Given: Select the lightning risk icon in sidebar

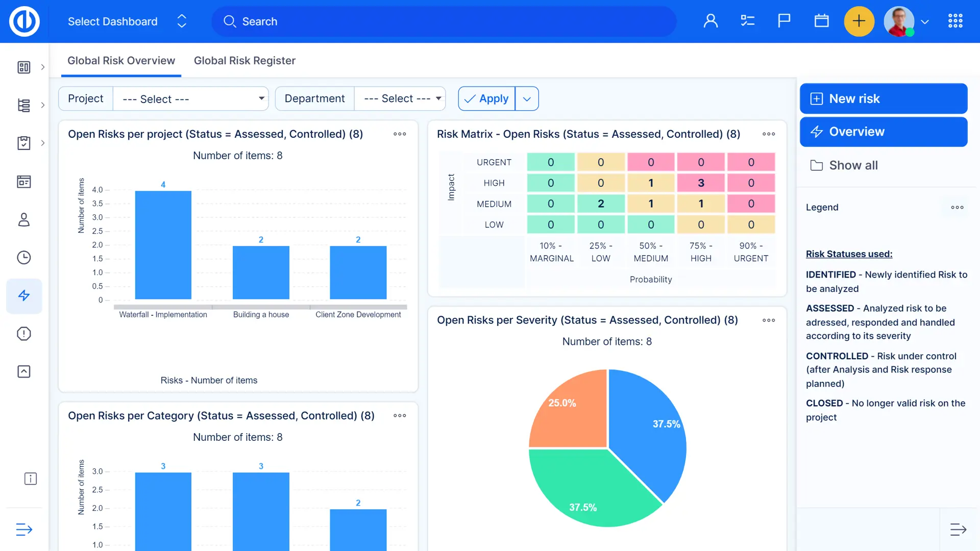Looking at the screenshot, I should 24,296.
